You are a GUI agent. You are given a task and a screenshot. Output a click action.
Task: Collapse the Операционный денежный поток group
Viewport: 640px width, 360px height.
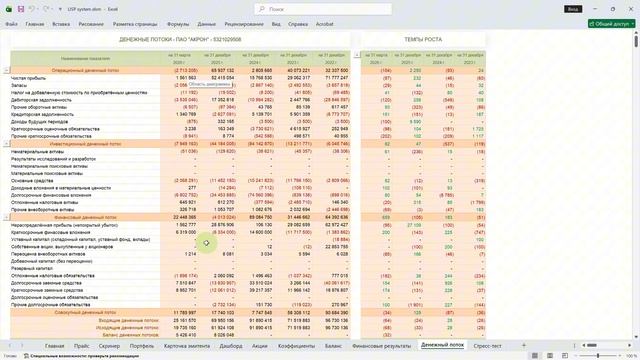point(6,70)
